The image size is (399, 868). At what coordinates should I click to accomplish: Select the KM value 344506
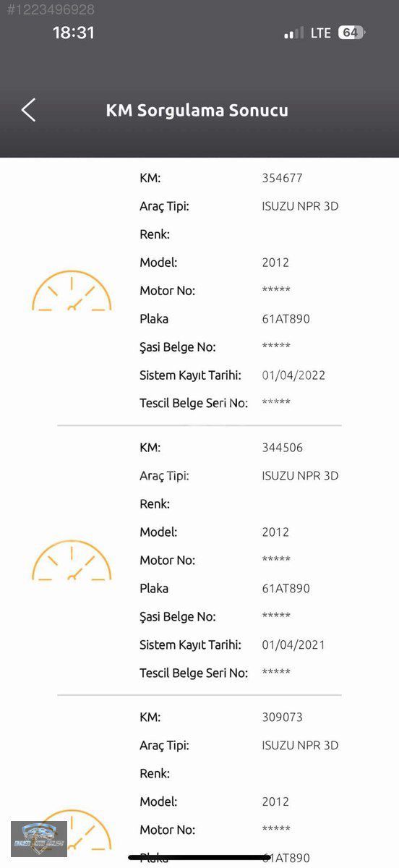tap(283, 448)
